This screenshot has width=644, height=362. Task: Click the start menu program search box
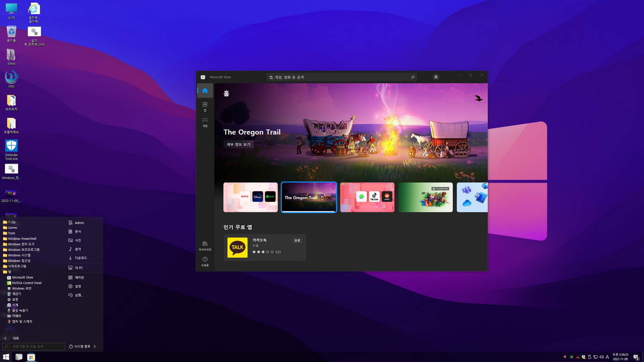coord(34,346)
